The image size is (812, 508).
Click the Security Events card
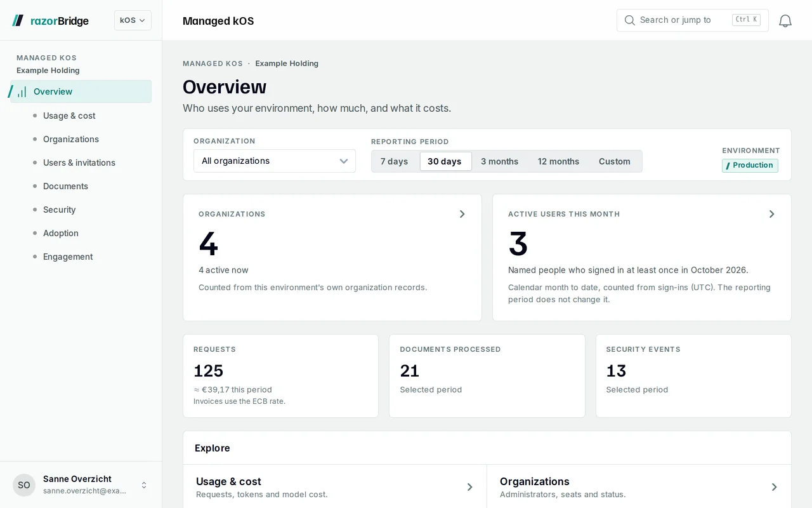coord(693,376)
